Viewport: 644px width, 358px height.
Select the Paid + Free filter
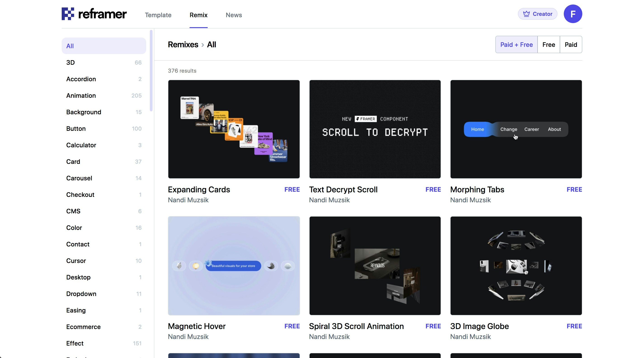tap(516, 45)
